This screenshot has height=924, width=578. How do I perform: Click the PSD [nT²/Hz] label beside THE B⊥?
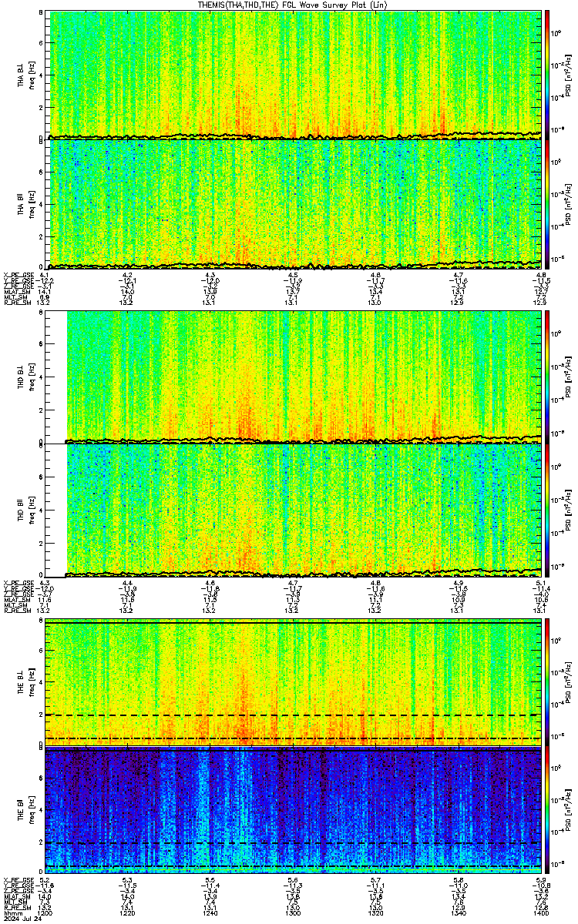click(569, 681)
